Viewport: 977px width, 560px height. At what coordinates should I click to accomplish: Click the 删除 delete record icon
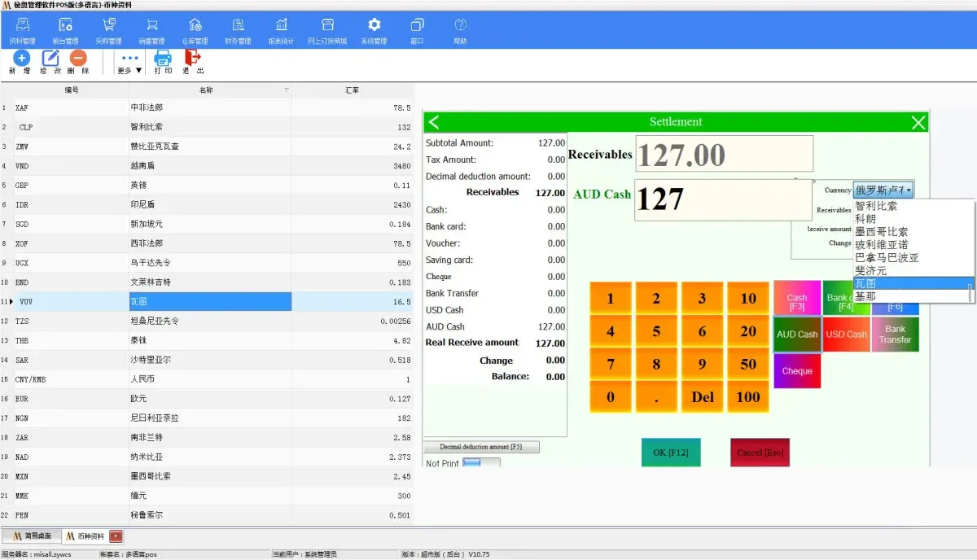(x=78, y=58)
